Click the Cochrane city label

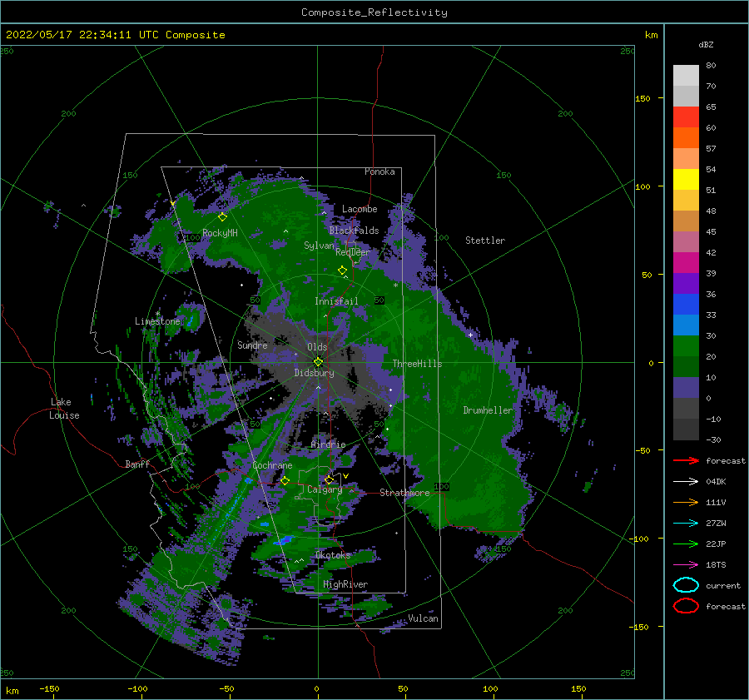click(x=272, y=465)
